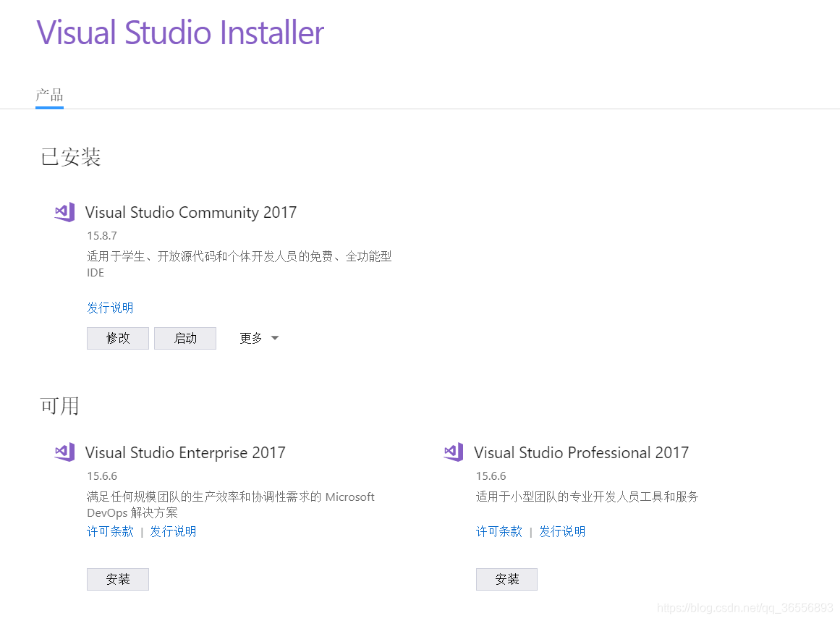Click the 可用 section heading
840x621 pixels.
[60, 406]
